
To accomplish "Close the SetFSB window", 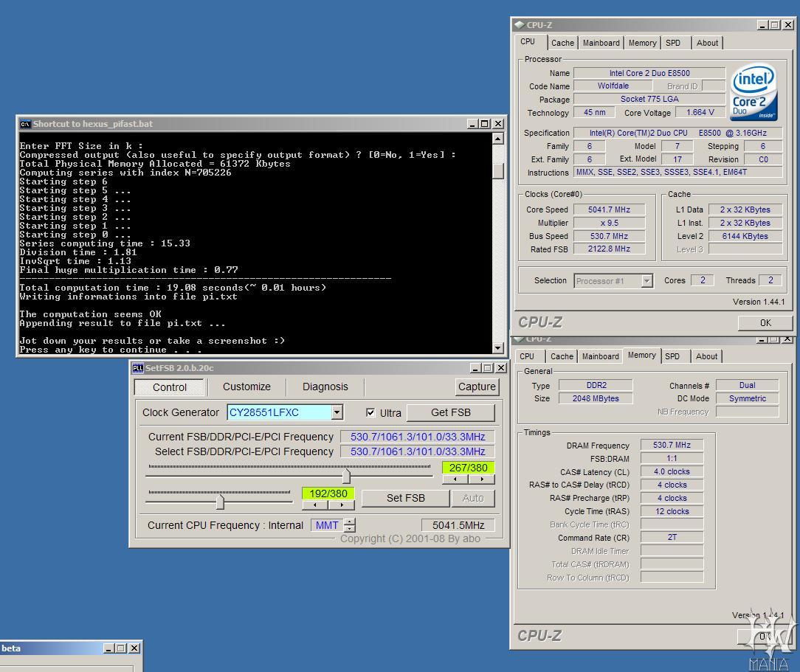I will [x=501, y=367].
